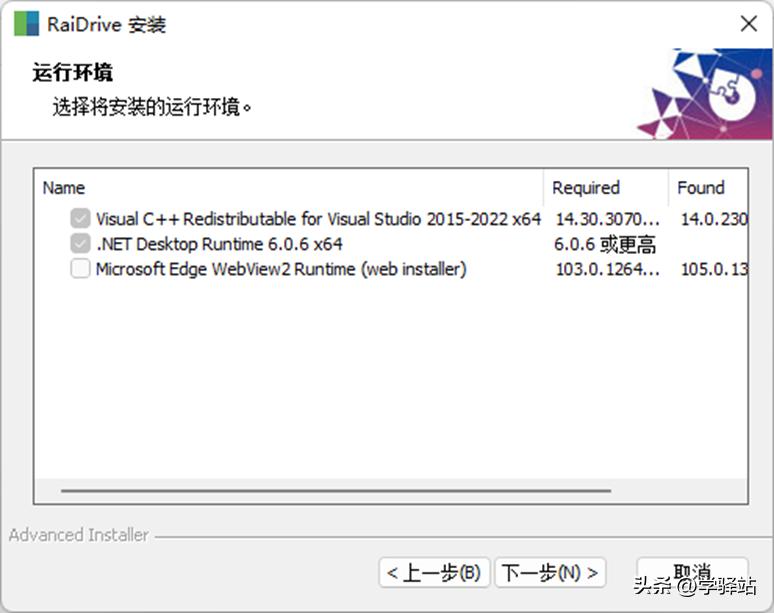
Task: Click required version '103.0.1264...' cell
Action: (608, 269)
